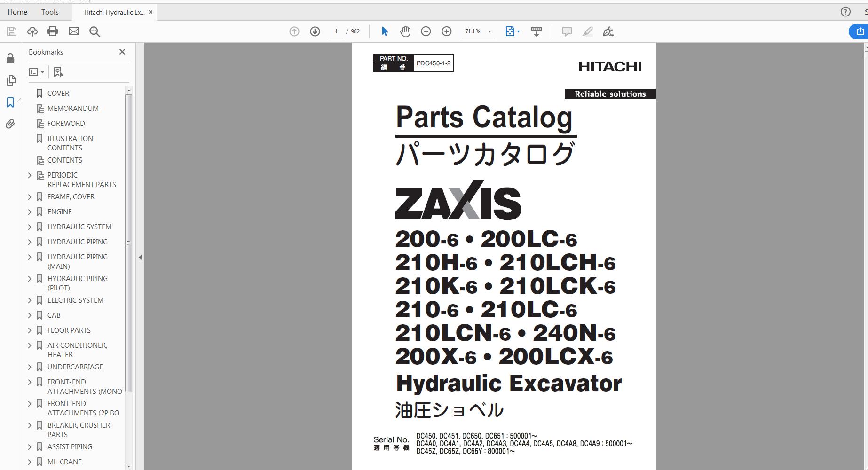Open the Find text search tool
The height and width of the screenshot is (470, 868).
(x=95, y=31)
